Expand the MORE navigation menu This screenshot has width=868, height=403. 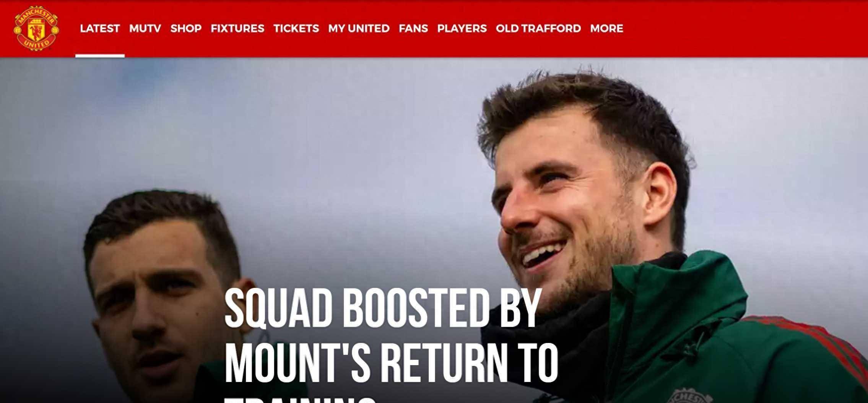[606, 28]
